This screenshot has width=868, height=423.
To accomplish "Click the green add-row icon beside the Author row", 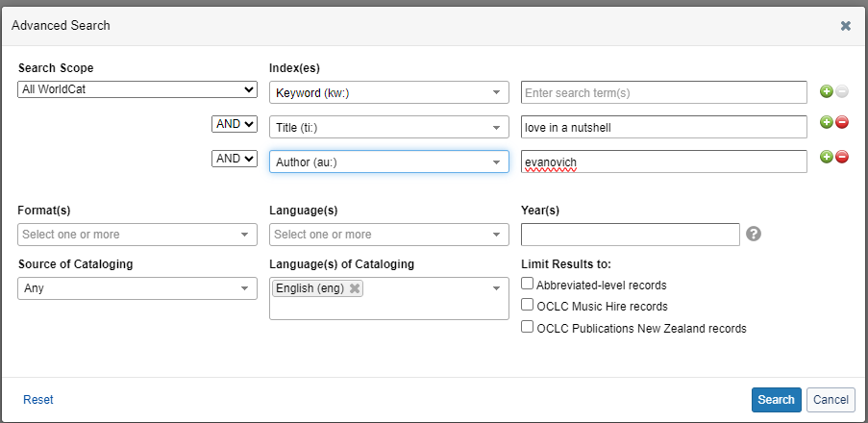I will click(826, 157).
